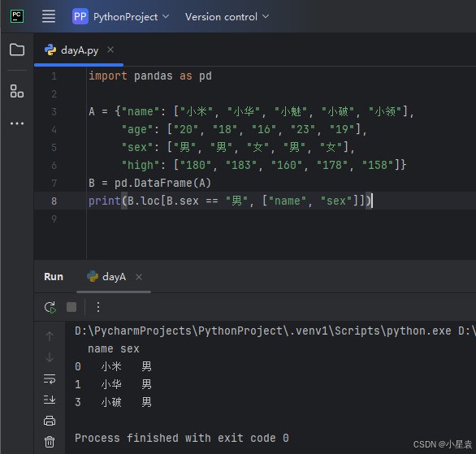Rerun dayA with the rerun icon

point(50,307)
